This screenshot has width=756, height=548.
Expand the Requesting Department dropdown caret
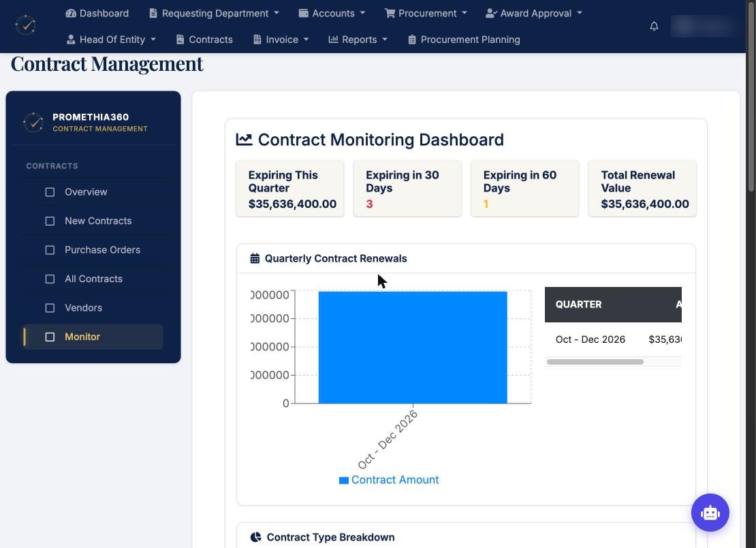pyautogui.click(x=277, y=13)
